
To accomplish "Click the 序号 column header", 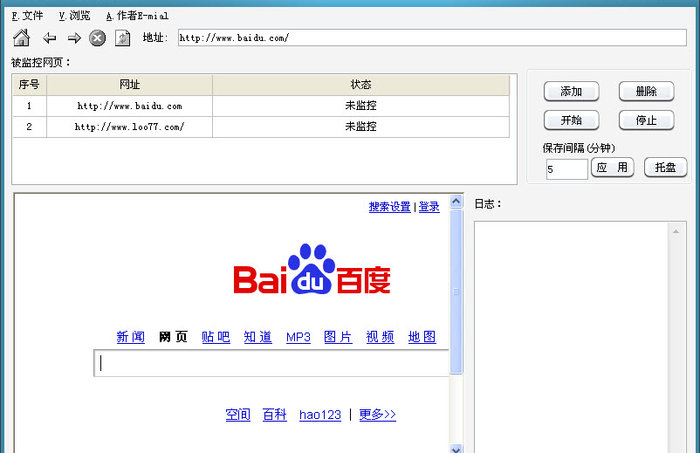I will [29, 85].
